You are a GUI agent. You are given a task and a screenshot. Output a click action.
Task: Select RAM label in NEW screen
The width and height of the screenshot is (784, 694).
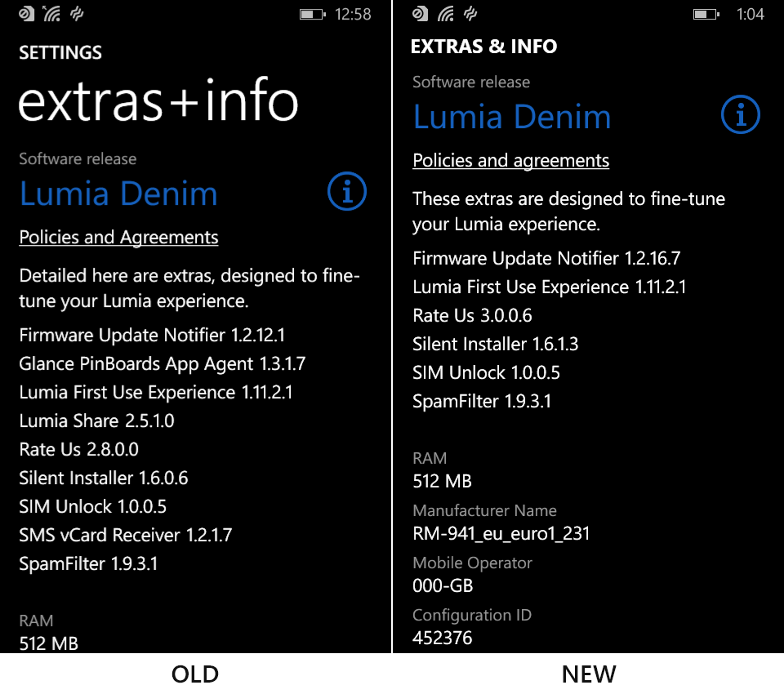coord(430,459)
